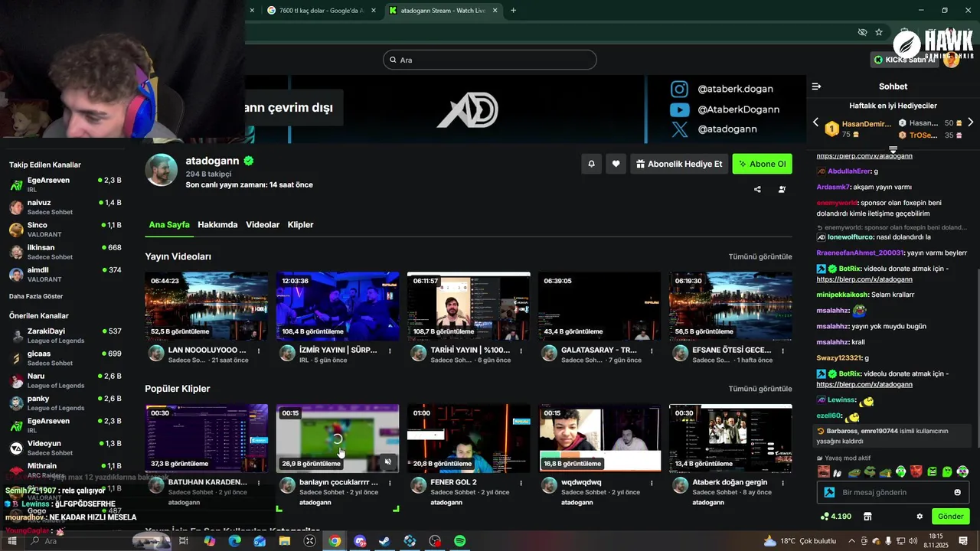The width and height of the screenshot is (980, 551).
Task: Open a new browser tab with plus
Action: [x=513, y=11]
